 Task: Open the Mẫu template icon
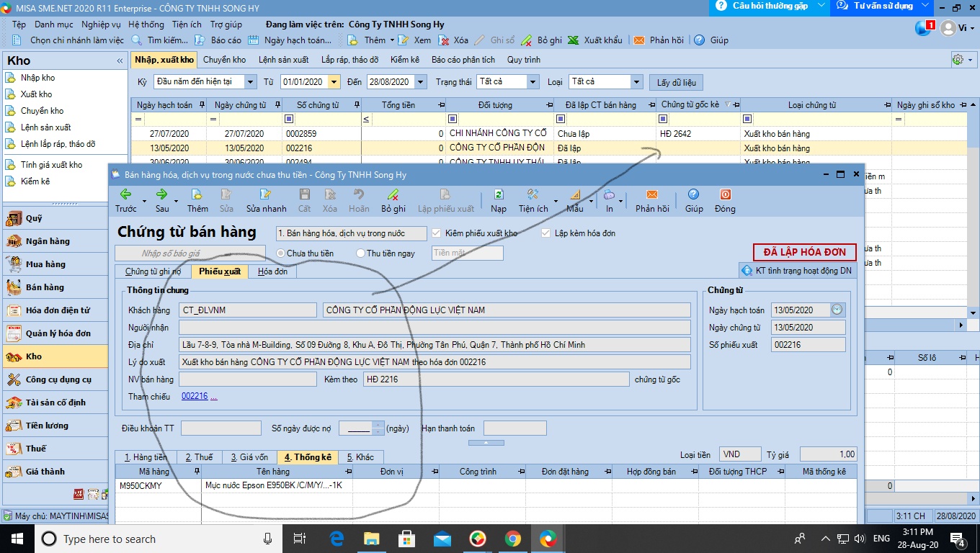click(574, 195)
